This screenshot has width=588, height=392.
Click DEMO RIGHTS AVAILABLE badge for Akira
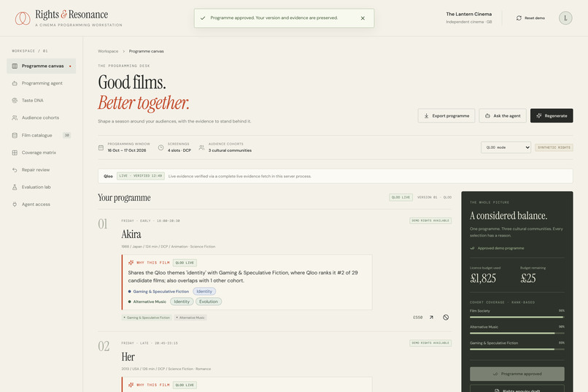point(430,220)
